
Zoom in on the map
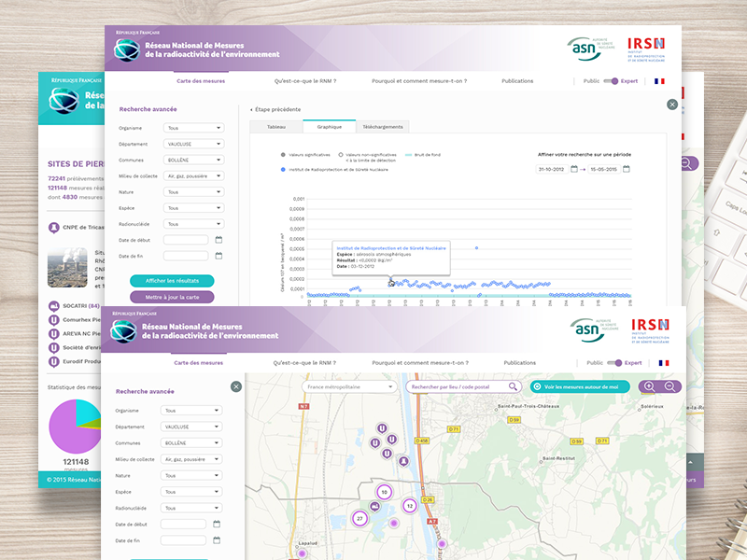[649, 386]
